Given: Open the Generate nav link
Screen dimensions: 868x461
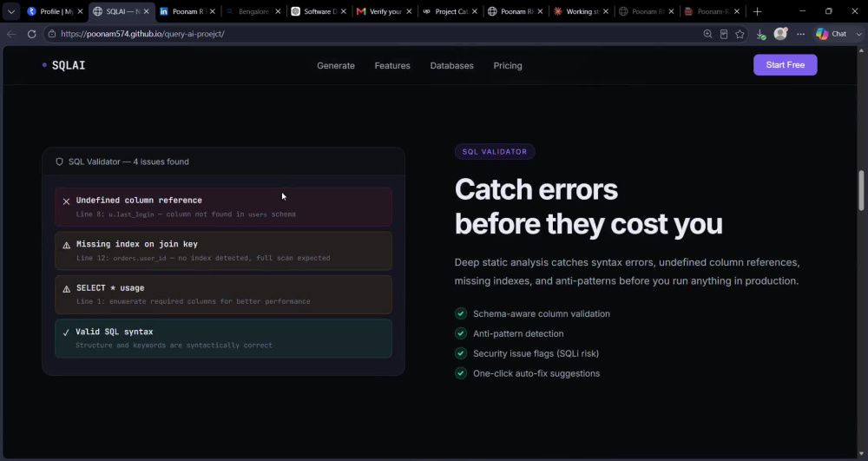Looking at the screenshot, I should (335, 65).
